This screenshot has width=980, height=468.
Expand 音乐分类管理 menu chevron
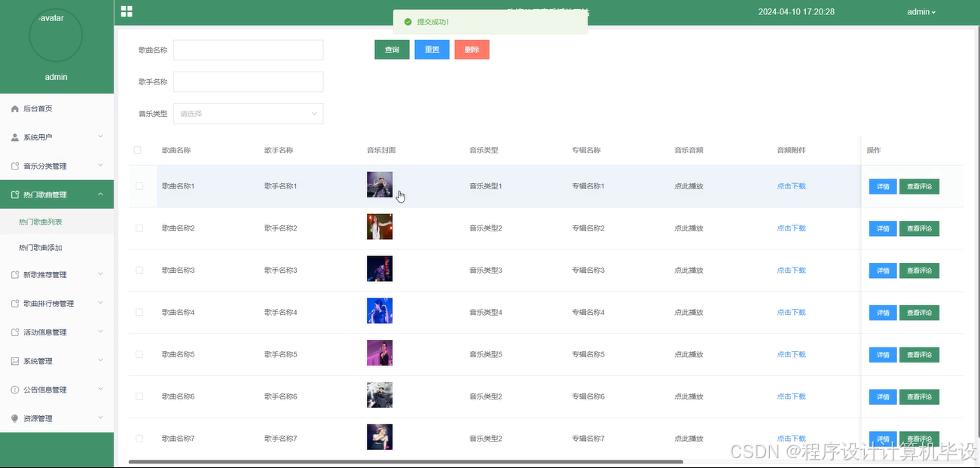point(101,166)
